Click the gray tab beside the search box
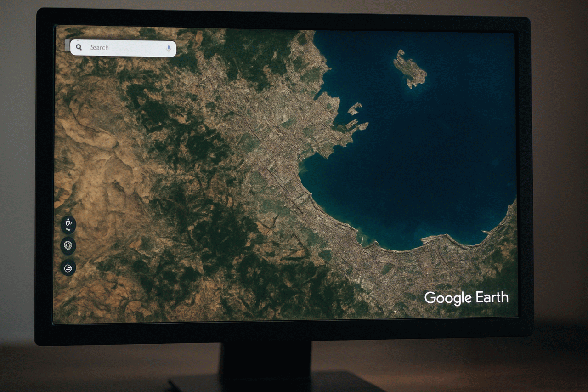The image size is (588, 392). pyautogui.click(x=67, y=45)
